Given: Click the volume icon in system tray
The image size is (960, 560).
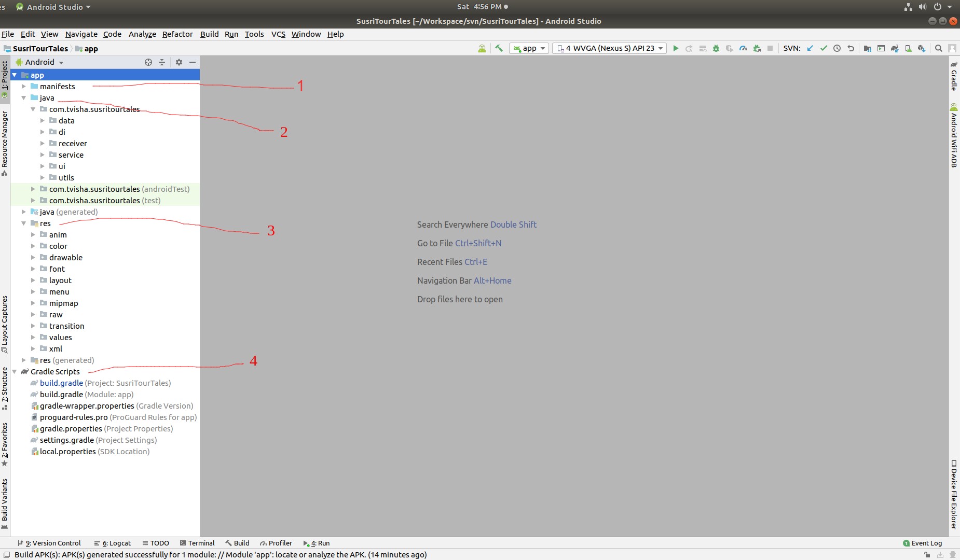Looking at the screenshot, I should click(x=922, y=7).
